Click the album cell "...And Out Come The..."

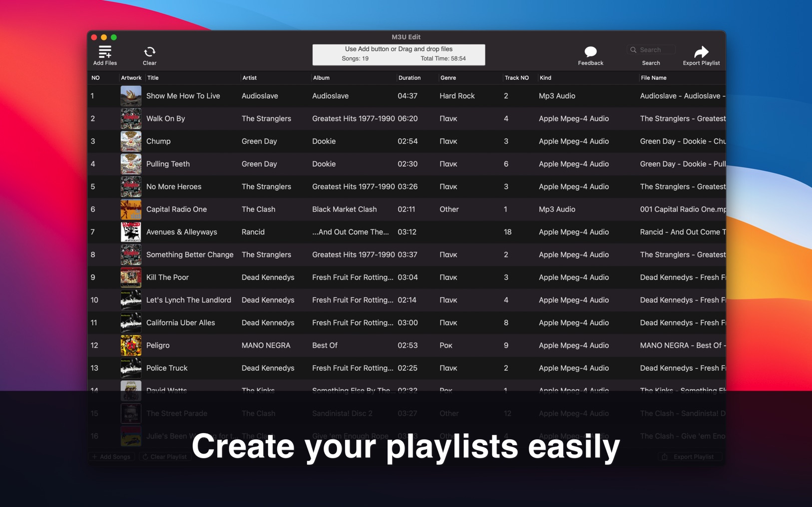(x=351, y=232)
